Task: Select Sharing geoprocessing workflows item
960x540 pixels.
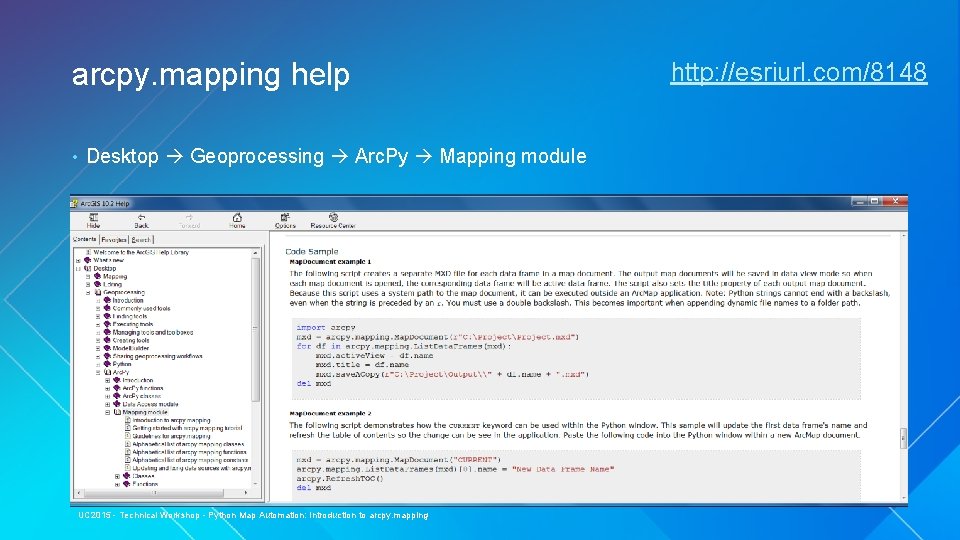Action: (x=157, y=356)
